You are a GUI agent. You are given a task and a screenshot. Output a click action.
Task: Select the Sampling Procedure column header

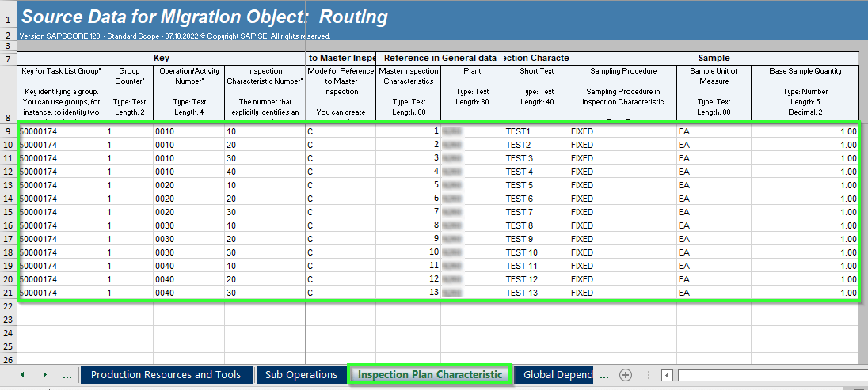point(622,93)
